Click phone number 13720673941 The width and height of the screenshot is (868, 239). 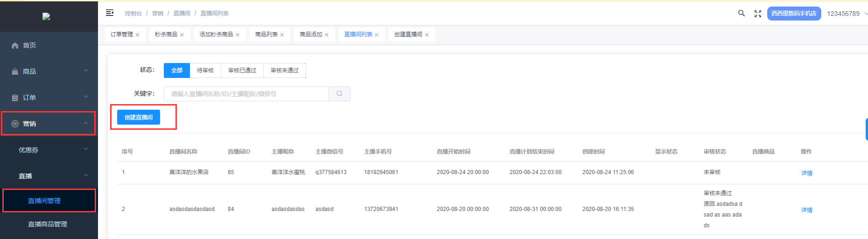coord(381,209)
